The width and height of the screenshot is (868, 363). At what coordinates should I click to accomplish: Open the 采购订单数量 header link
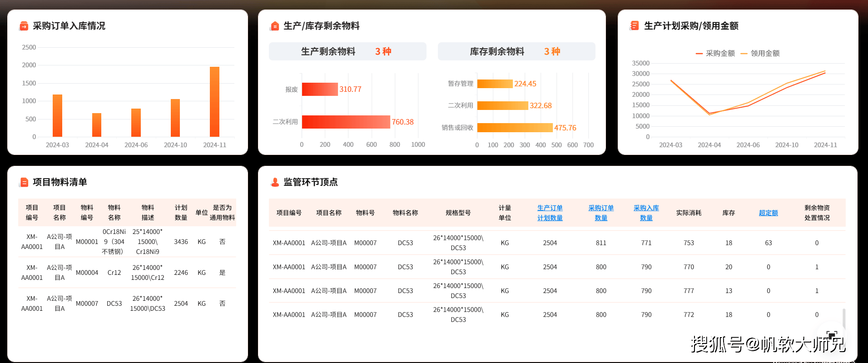pyautogui.click(x=601, y=213)
